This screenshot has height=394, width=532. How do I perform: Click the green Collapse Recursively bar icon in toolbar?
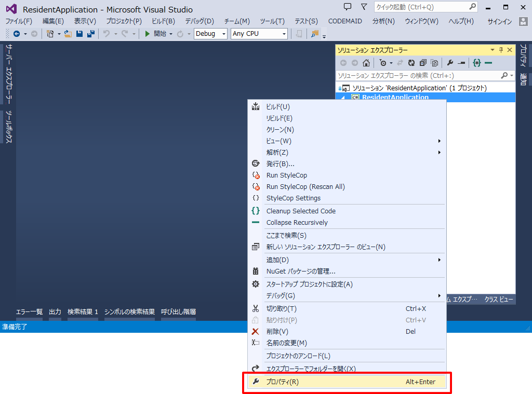[488, 63]
